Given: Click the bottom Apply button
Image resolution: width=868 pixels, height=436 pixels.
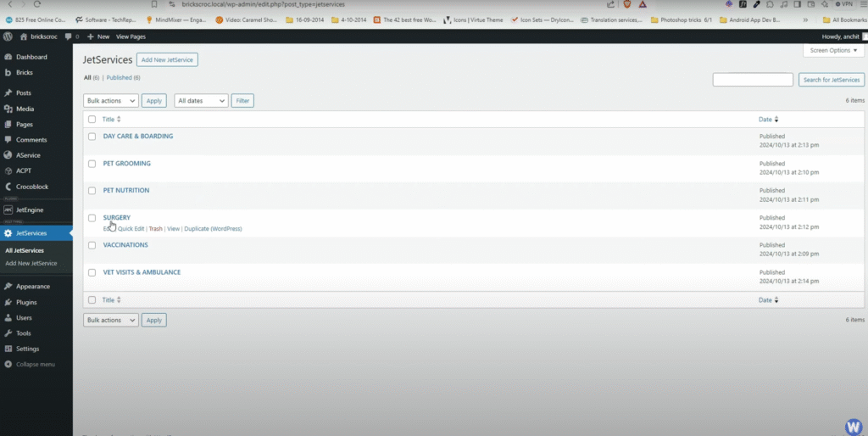Looking at the screenshot, I should [154, 320].
